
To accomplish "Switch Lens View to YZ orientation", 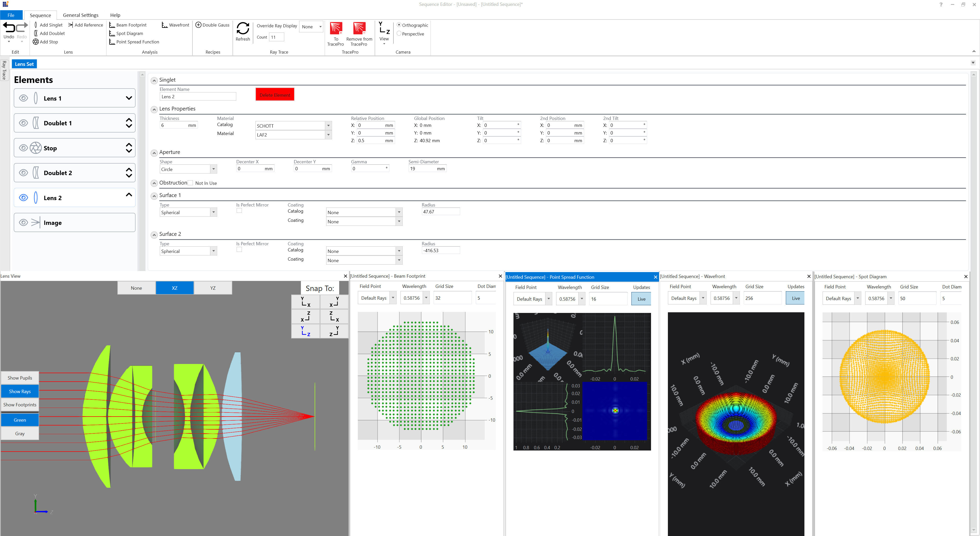I will click(213, 288).
